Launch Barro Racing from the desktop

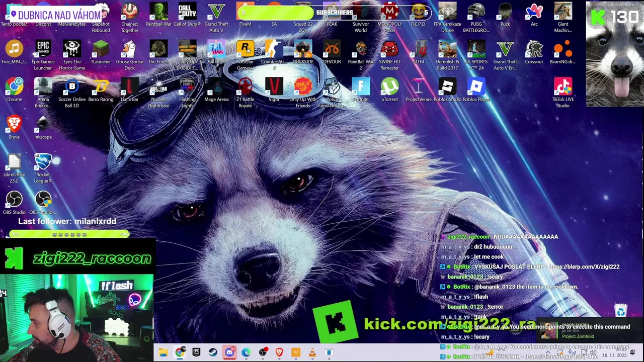101,90
